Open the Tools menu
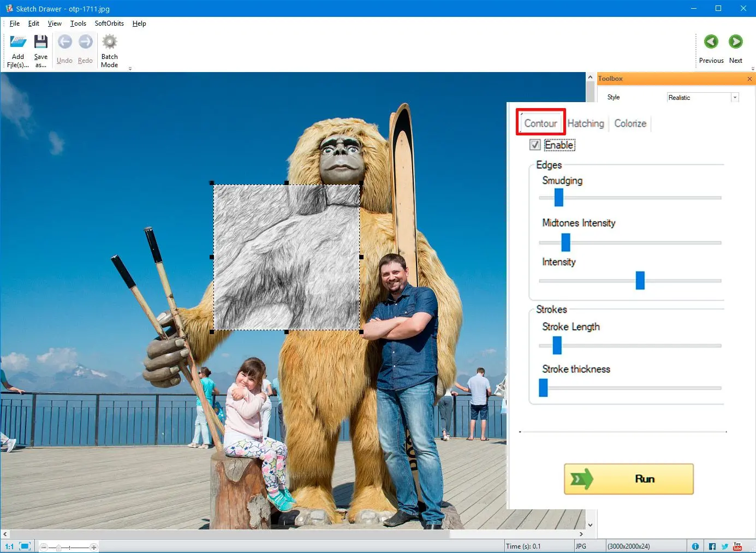Image resolution: width=756 pixels, height=553 pixels. [78, 23]
